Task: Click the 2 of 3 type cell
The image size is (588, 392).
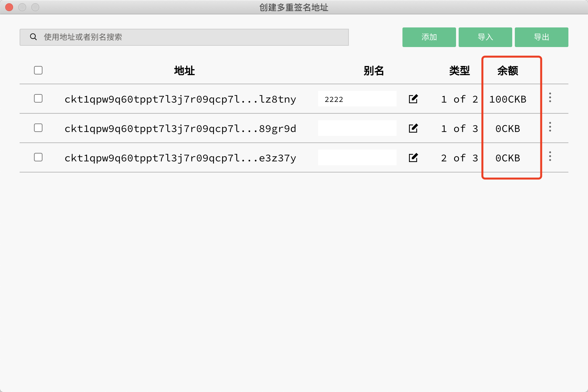Action: [x=459, y=158]
